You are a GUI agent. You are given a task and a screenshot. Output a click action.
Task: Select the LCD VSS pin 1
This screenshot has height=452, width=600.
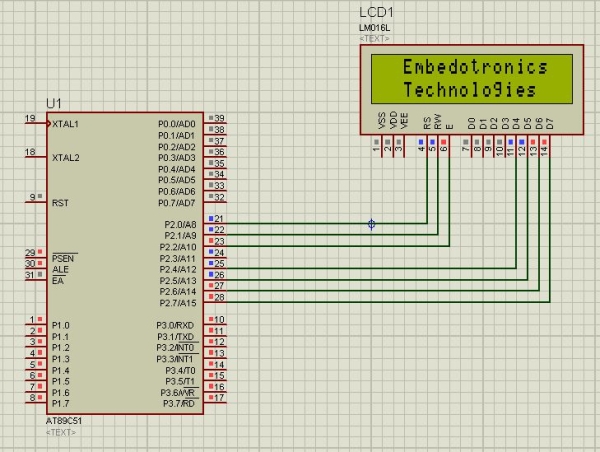(381, 145)
